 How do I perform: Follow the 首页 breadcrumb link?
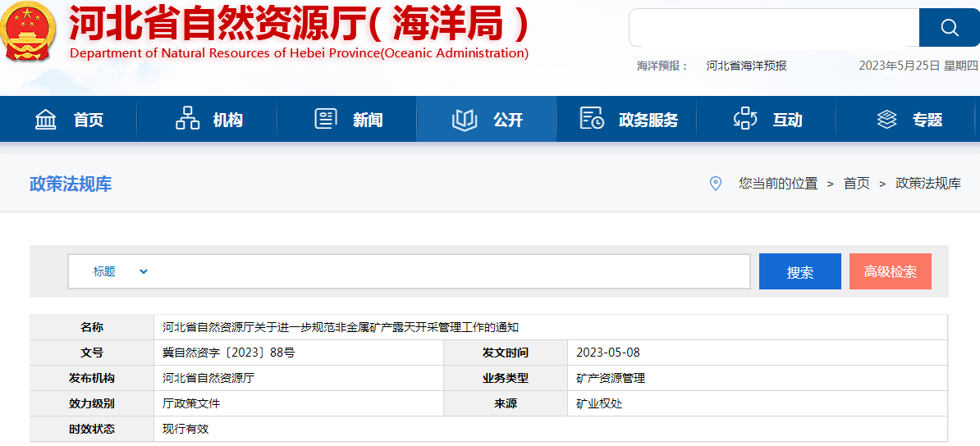coord(856,184)
